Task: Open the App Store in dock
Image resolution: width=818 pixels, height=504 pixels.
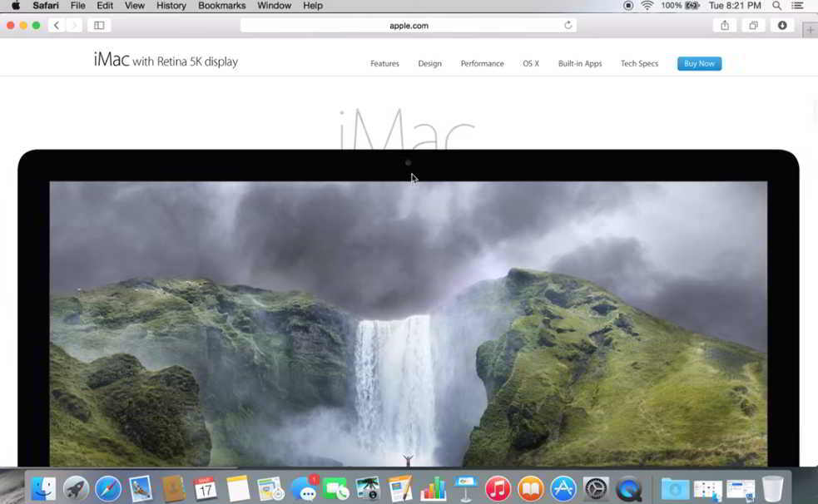Action: click(x=563, y=489)
